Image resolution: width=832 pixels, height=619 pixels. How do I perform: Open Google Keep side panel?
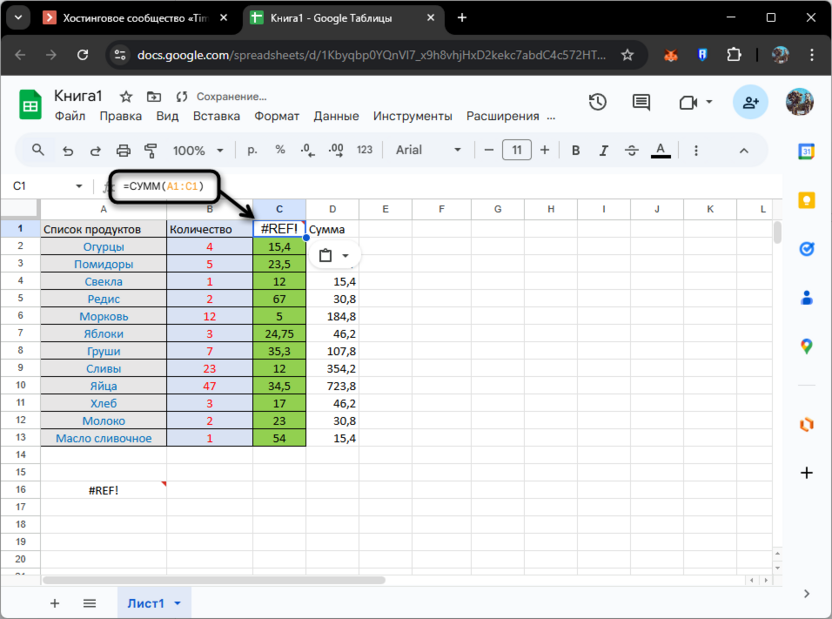tap(807, 200)
